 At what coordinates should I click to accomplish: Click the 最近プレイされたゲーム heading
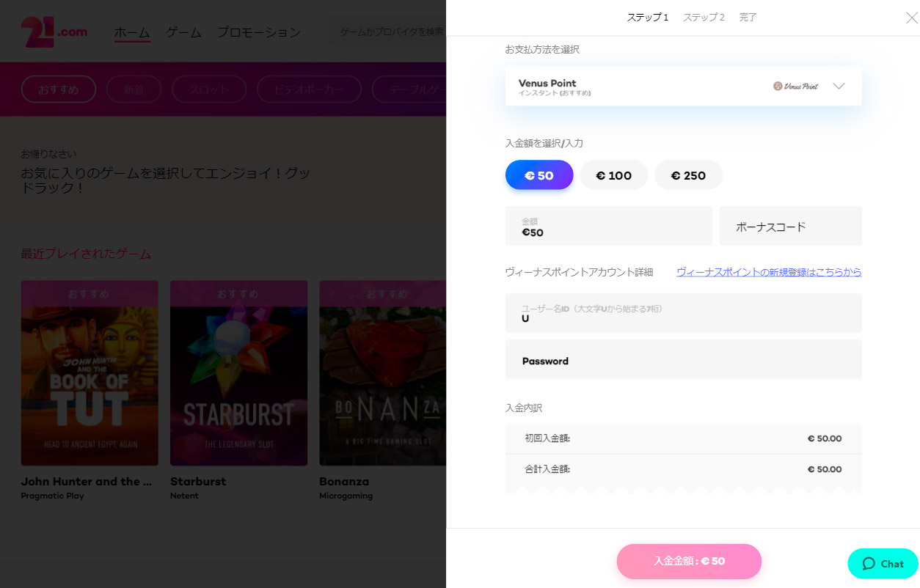pyautogui.click(x=86, y=254)
